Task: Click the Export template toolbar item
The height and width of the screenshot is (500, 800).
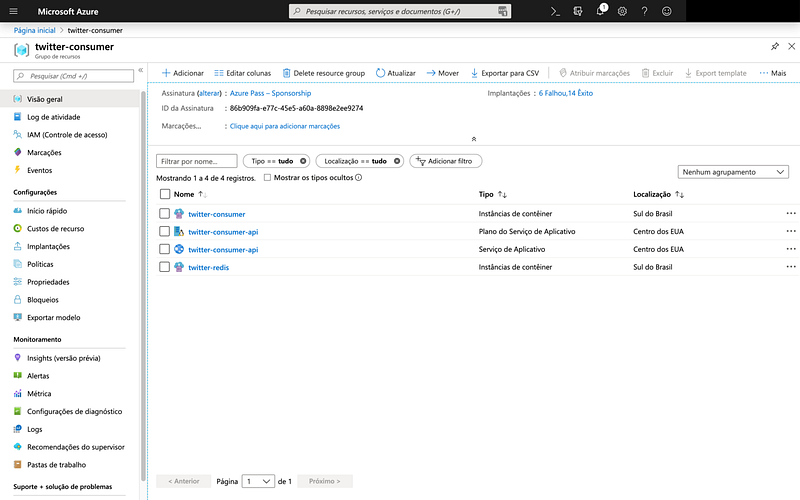Action: coord(715,73)
